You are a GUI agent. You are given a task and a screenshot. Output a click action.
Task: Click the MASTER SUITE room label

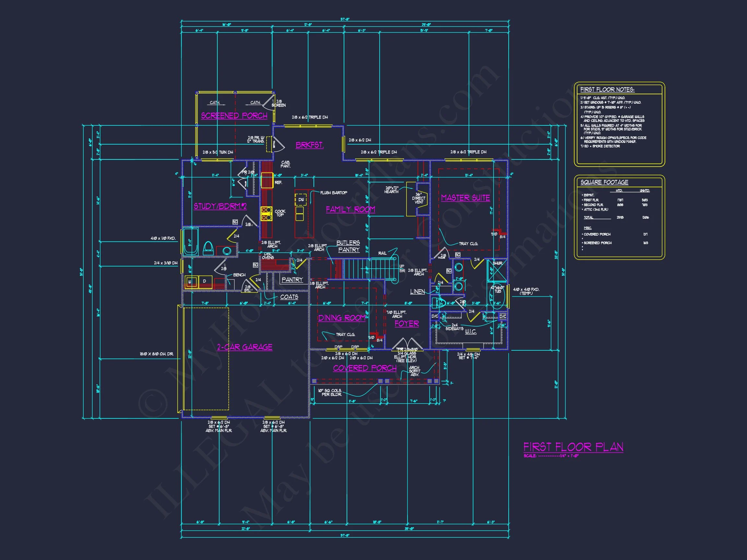[465, 198]
